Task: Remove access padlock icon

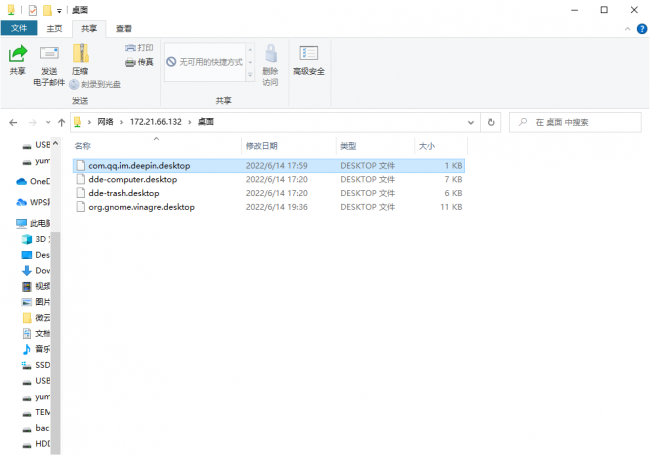Action: tap(271, 54)
